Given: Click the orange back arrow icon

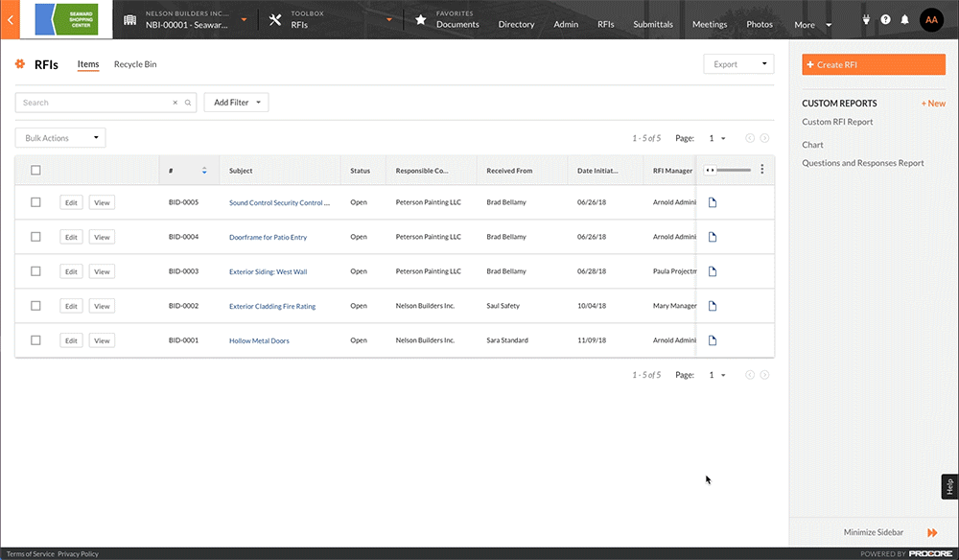Looking at the screenshot, I should tap(9, 20).
